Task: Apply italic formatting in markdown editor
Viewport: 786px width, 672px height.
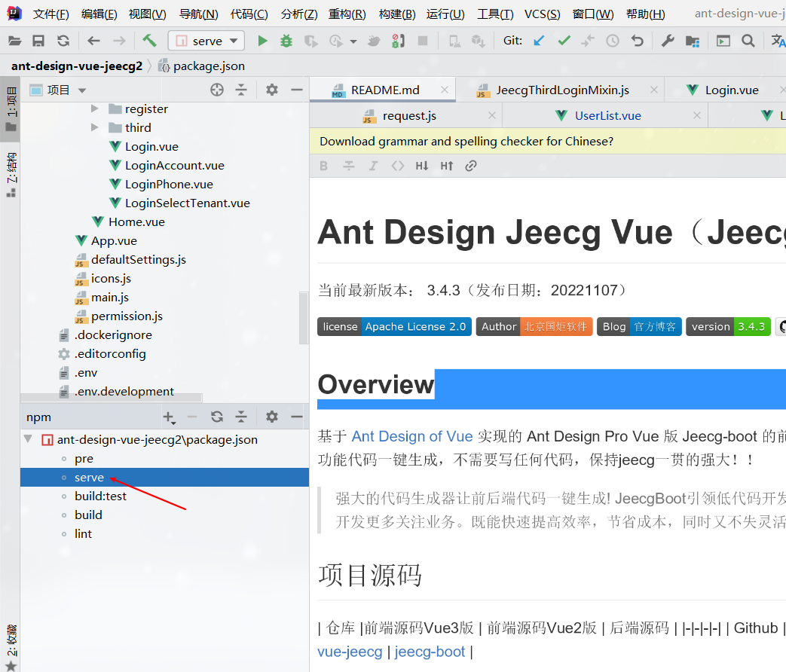Action: (373, 166)
